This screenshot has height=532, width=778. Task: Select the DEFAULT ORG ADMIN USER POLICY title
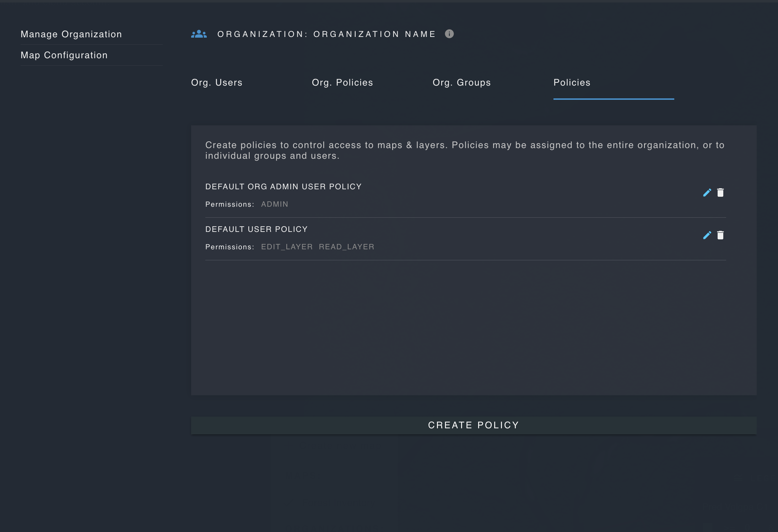click(283, 187)
